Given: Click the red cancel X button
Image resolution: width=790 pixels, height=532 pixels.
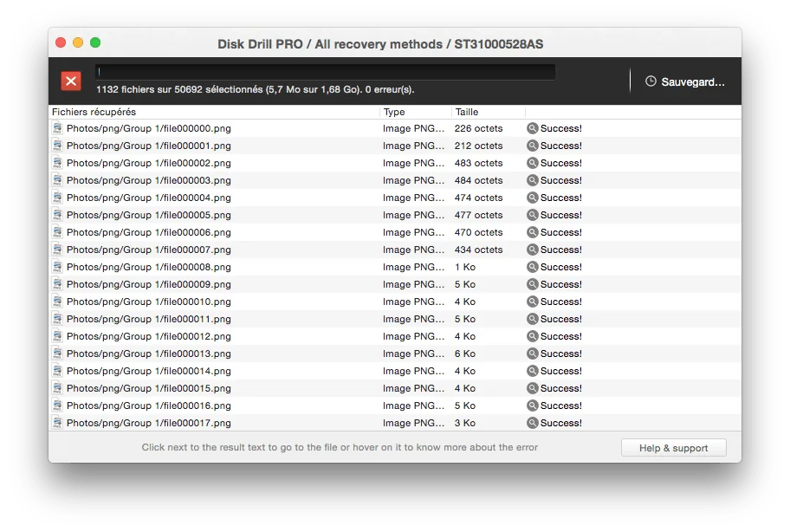Looking at the screenshot, I should (71, 81).
